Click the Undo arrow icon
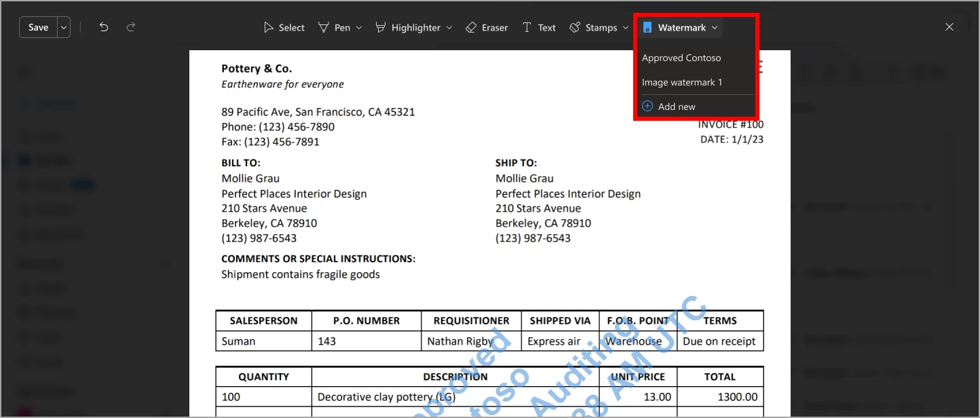This screenshot has width=980, height=418. [104, 27]
